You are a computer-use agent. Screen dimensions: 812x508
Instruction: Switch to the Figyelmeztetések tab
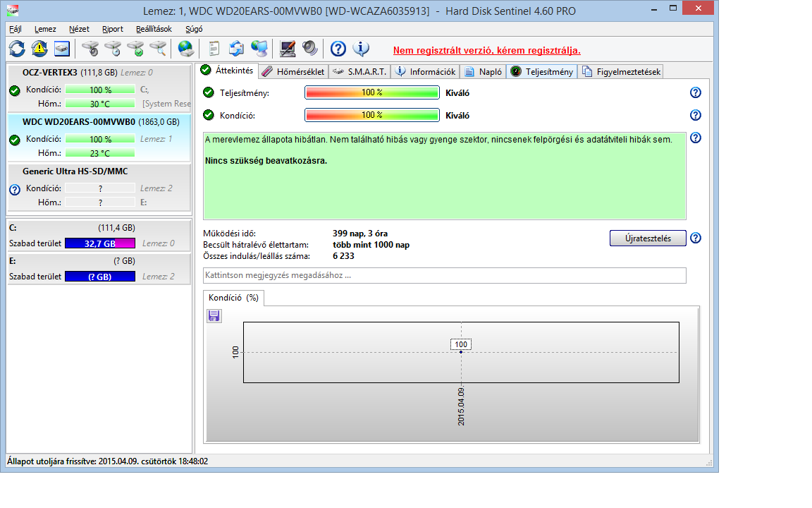coord(621,71)
